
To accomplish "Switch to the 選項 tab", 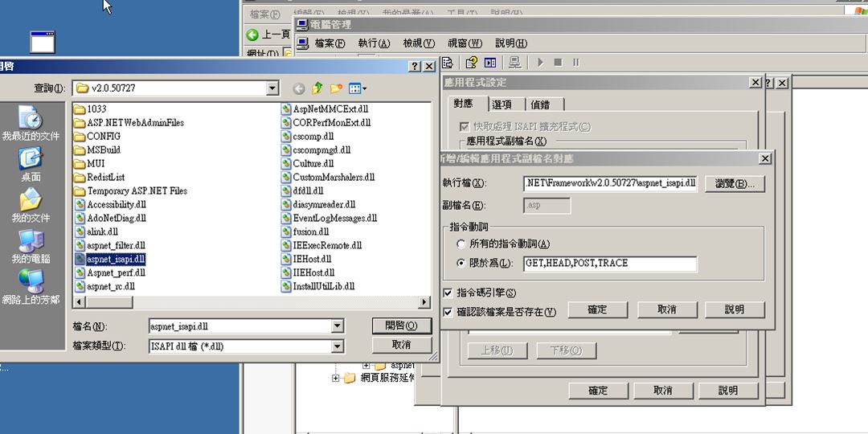I will [502, 104].
